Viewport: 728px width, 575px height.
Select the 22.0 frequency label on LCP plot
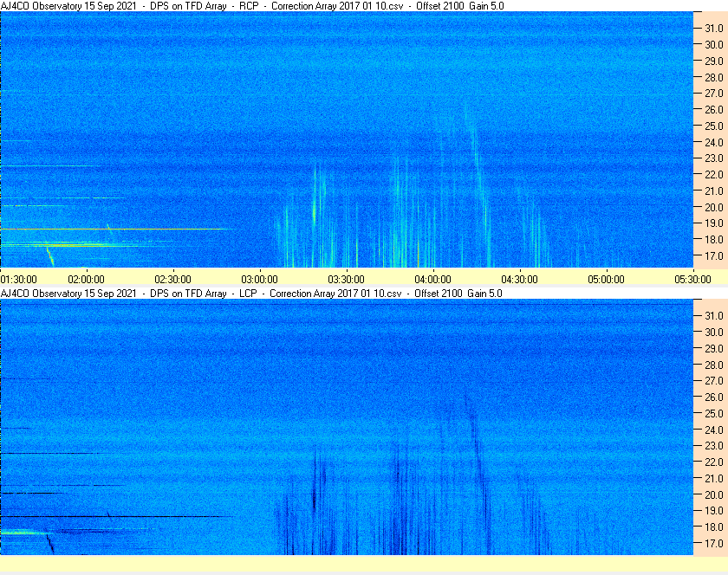714,462
